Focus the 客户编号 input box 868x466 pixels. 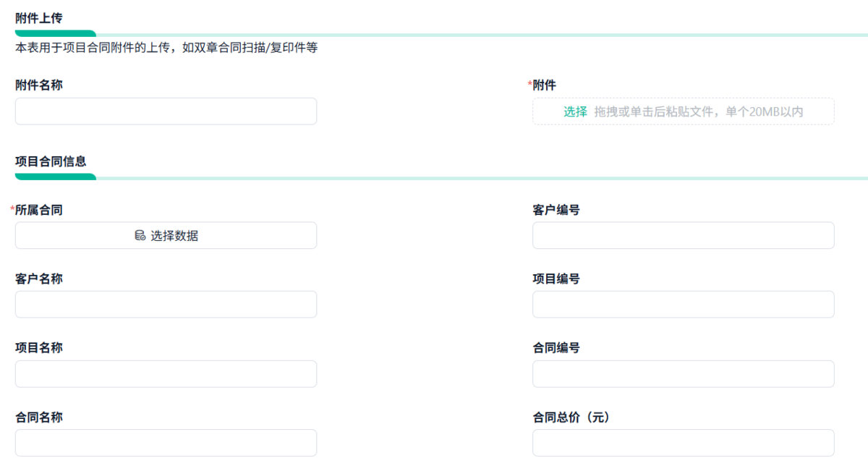684,235
